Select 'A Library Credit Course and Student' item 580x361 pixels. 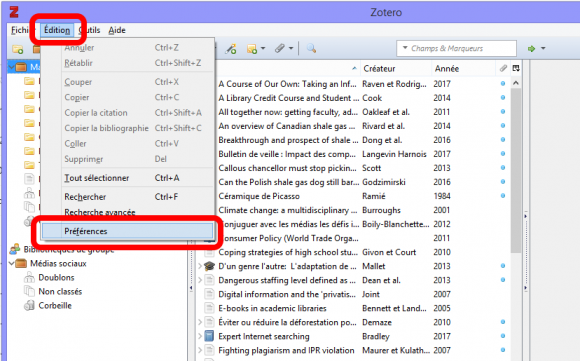pyautogui.click(x=288, y=98)
